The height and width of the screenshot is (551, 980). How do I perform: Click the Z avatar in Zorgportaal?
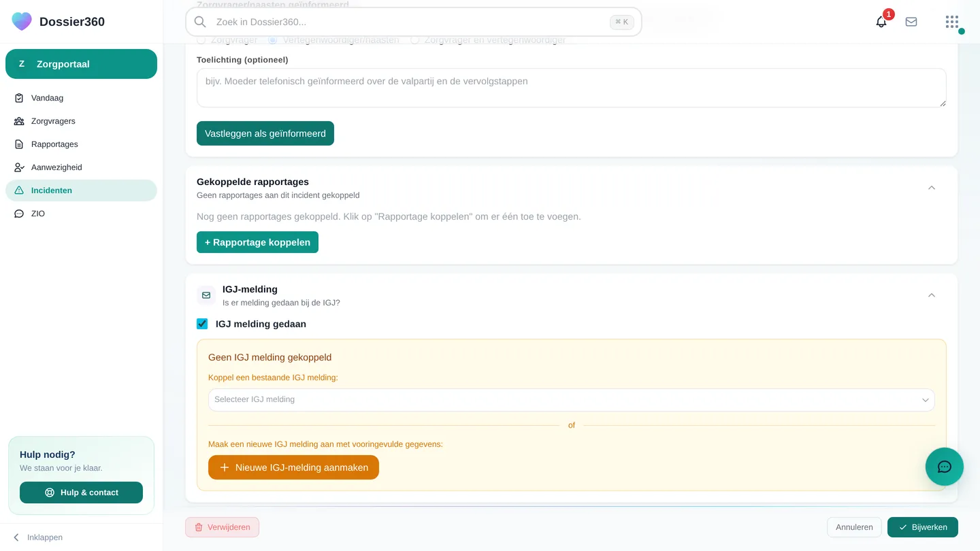click(x=22, y=64)
